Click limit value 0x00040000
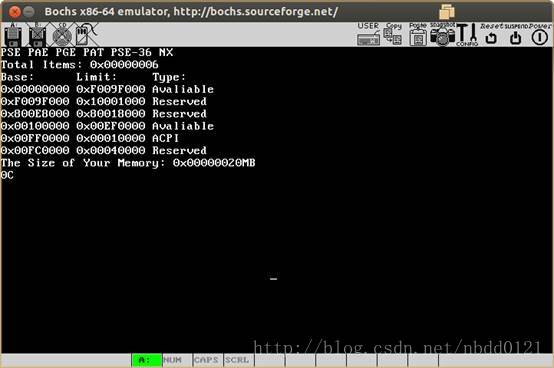This screenshot has height=368, width=554. (111, 150)
